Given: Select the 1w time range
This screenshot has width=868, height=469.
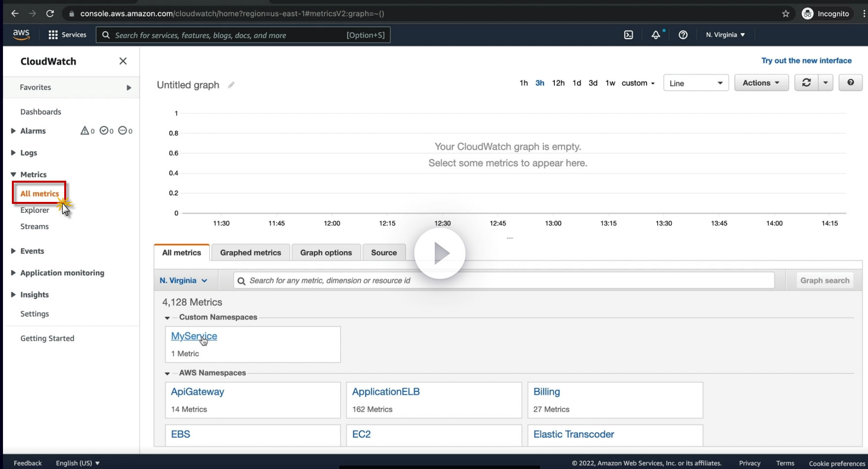Looking at the screenshot, I should [610, 83].
